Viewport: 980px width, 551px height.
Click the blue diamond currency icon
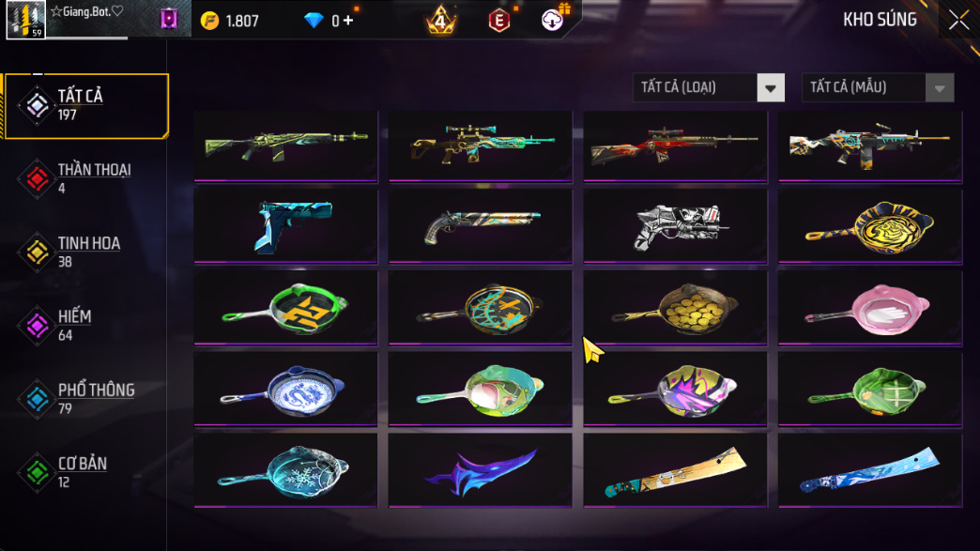point(314,21)
